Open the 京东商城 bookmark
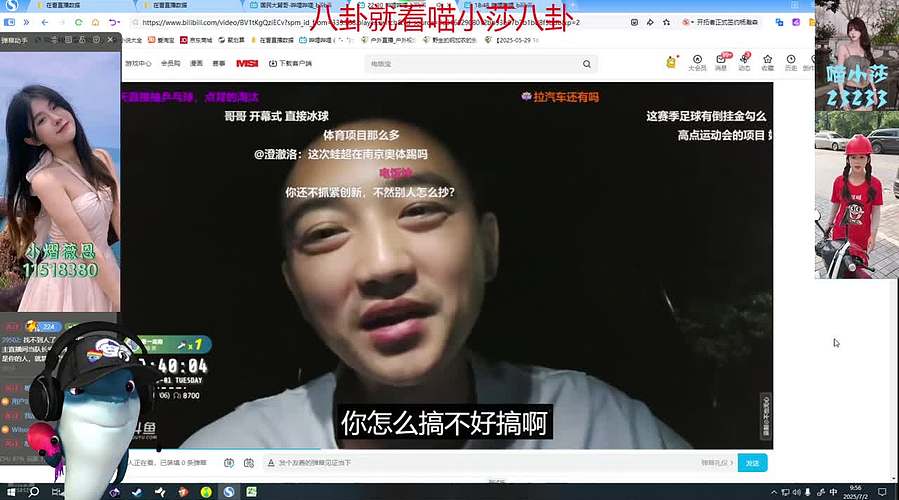Viewport: 899px width, 500px height. [196, 40]
